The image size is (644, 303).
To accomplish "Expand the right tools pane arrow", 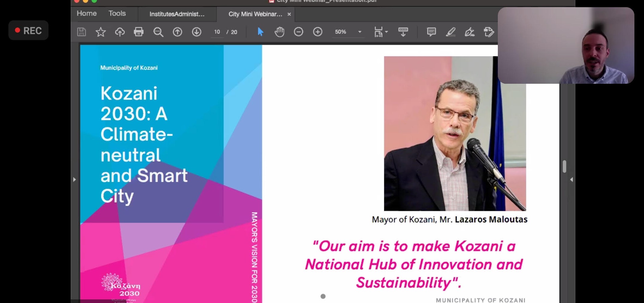I will pos(571,179).
